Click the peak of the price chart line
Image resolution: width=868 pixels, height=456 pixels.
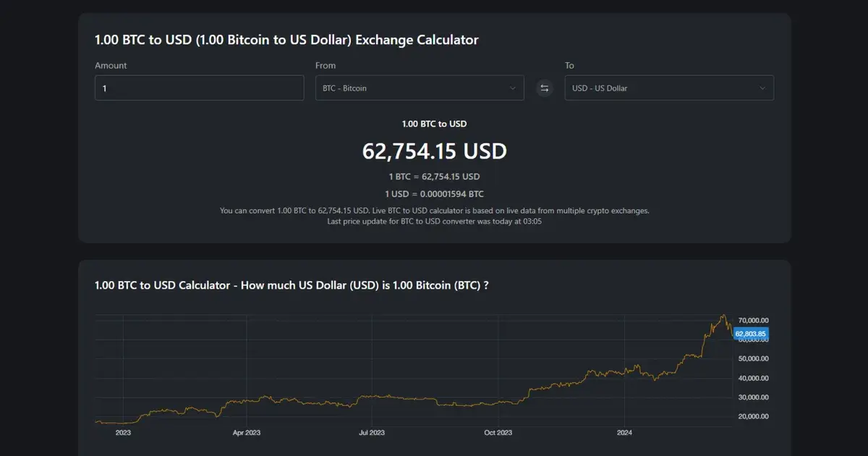coord(723,314)
